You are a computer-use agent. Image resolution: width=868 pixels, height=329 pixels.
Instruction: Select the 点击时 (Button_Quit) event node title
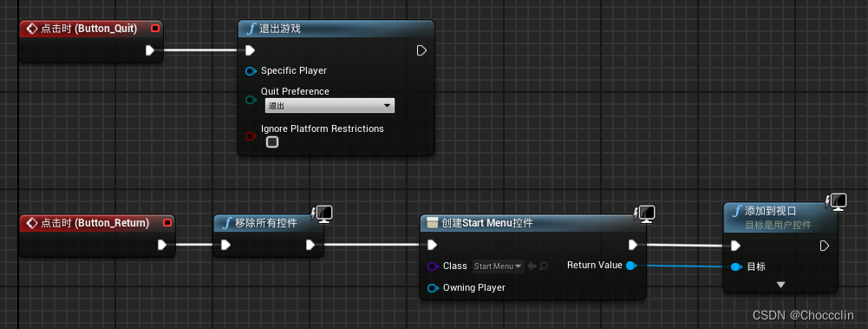coord(88,29)
